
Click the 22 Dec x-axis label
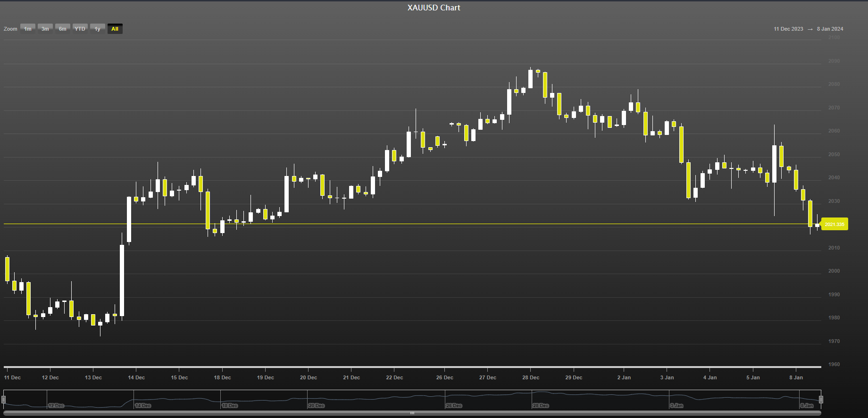pyautogui.click(x=394, y=377)
